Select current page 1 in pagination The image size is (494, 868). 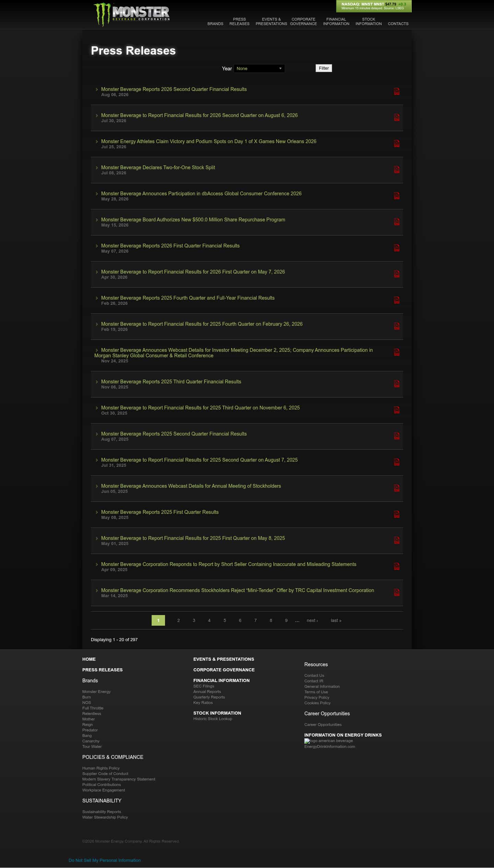click(158, 620)
